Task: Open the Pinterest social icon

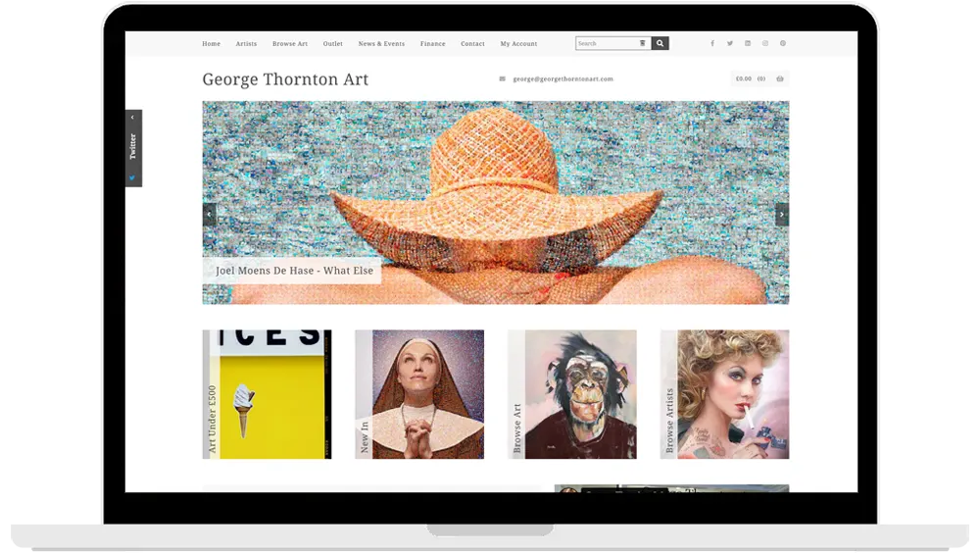Action: [782, 44]
